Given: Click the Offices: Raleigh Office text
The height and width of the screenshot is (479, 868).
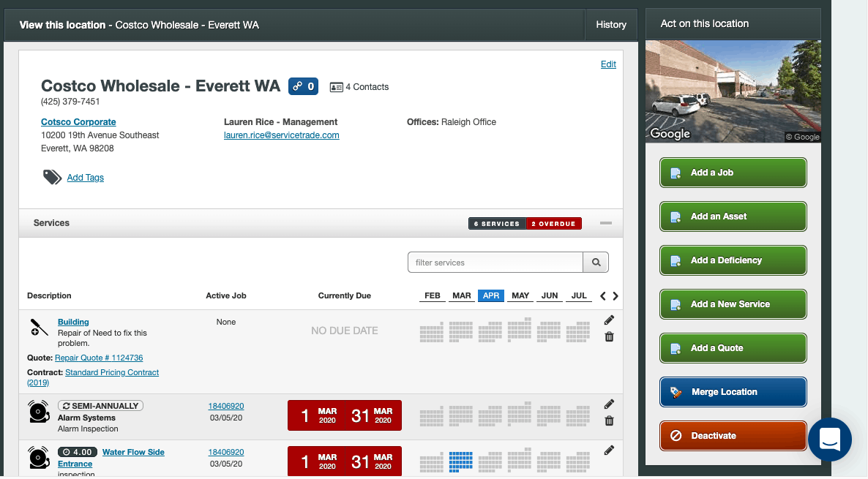Looking at the screenshot, I should [x=451, y=121].
